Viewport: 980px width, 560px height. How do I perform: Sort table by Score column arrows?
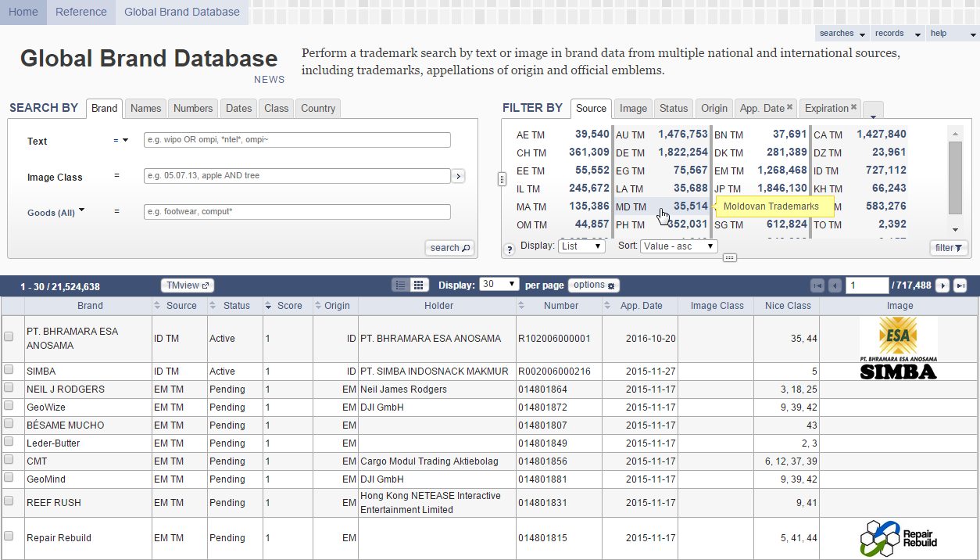coord(269,306)
